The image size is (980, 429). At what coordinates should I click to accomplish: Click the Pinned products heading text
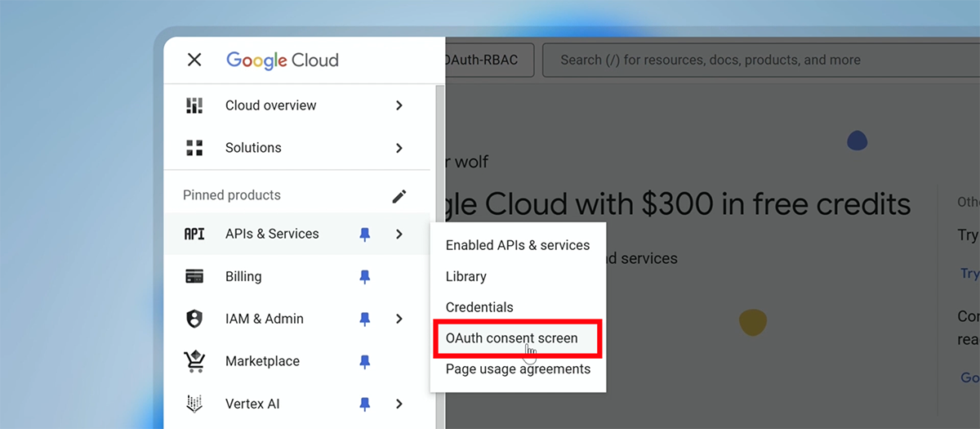[x=232, y=195]
